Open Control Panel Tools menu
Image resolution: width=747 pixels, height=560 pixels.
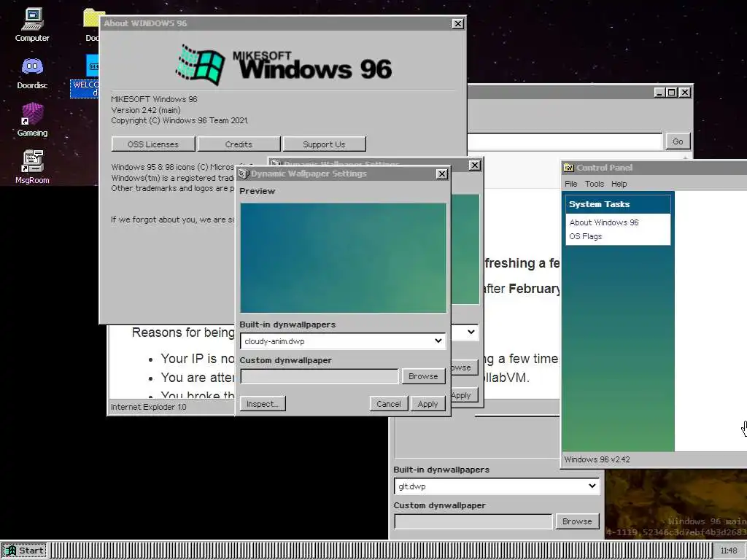click(594, 184)
